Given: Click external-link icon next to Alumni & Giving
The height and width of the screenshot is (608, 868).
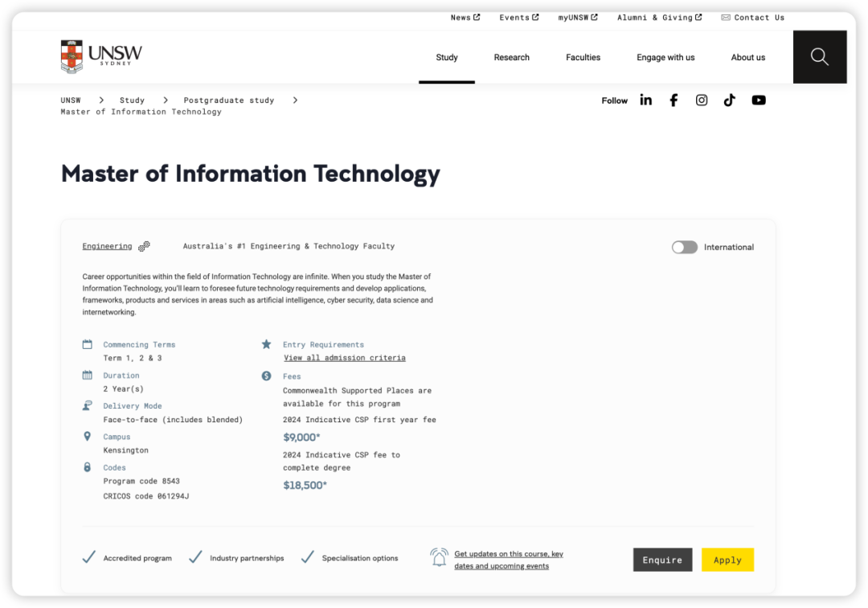Looking at the screenshot, I should click(x=698, y=17).
